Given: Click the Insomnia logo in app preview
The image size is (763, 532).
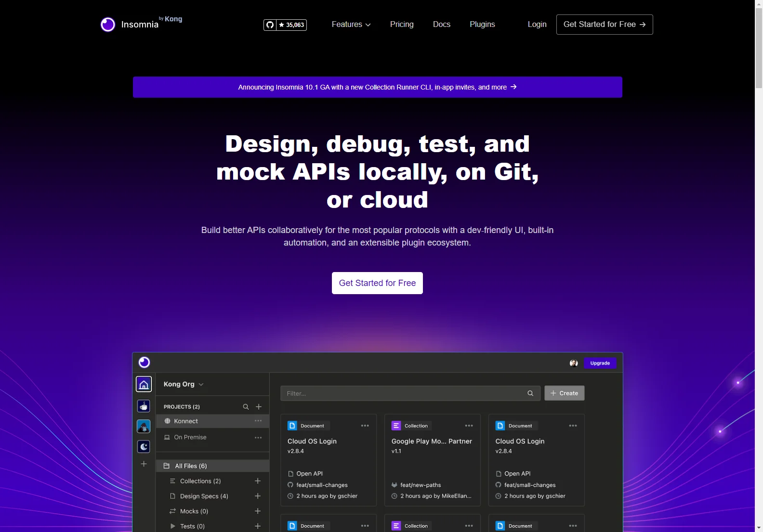Looking at the screenshot, I should (x=144, y=363).
